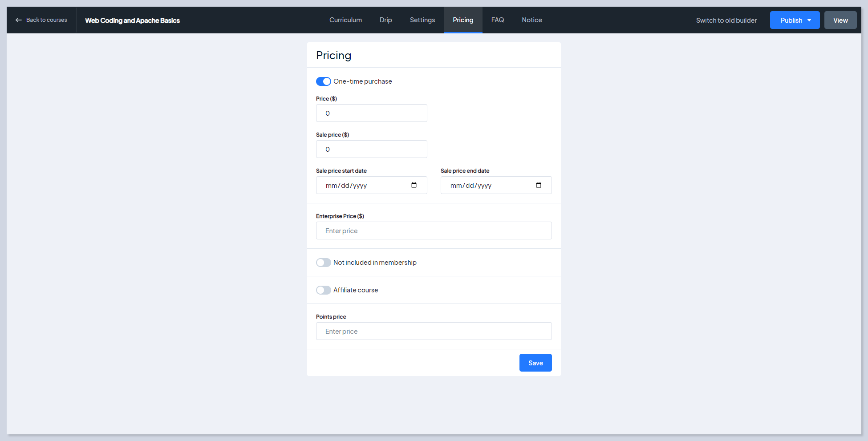Click the Save button
Viewport: 868px width, 441px height.
[535, 363]
